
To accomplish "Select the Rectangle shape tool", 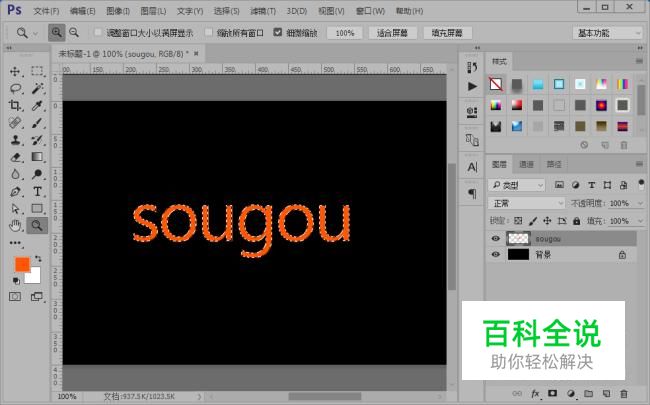I will (37, 209).
